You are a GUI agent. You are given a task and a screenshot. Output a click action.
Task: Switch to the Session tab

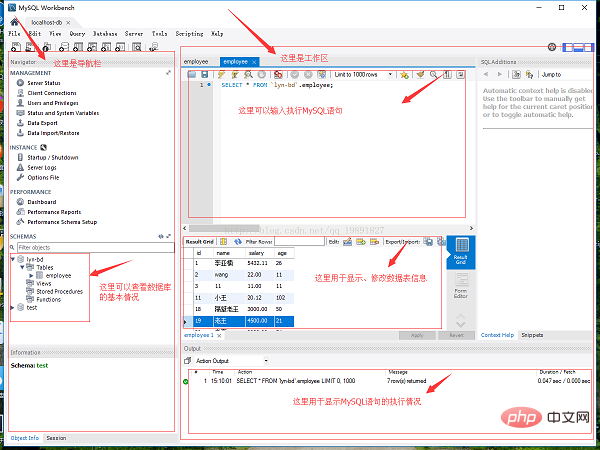coord(56,438)
